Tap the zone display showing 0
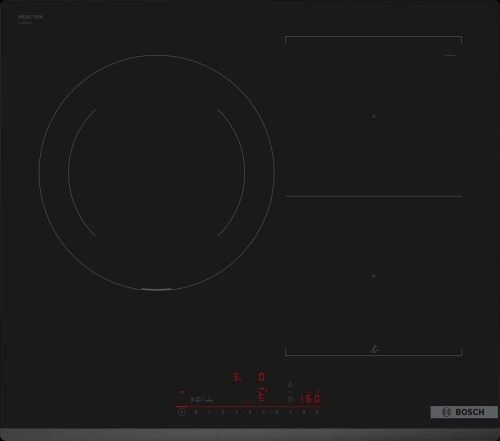The width and height of the screenshot is (500, 441). click(262, 377)
